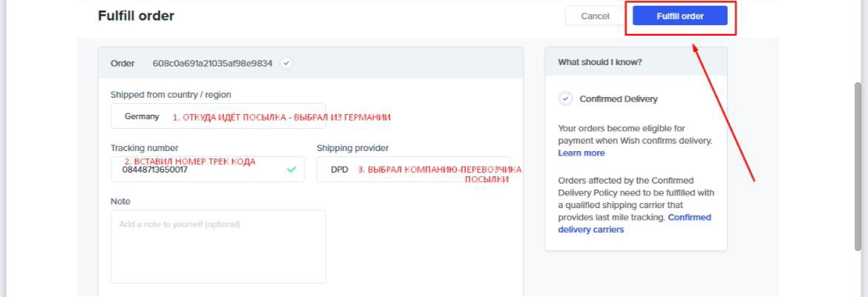Click the 'Tracking number' field label
Screen dimensions: 868x297
click(x=145, y=148)
